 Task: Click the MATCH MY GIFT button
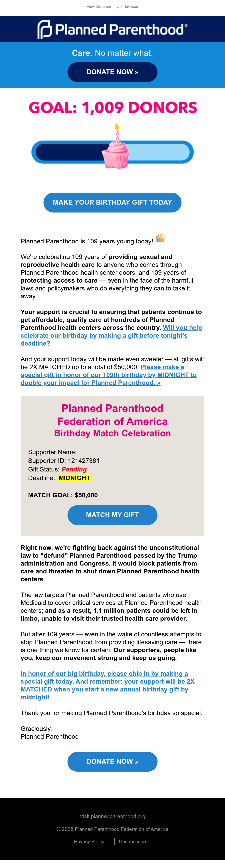click(x=112, y=515)
